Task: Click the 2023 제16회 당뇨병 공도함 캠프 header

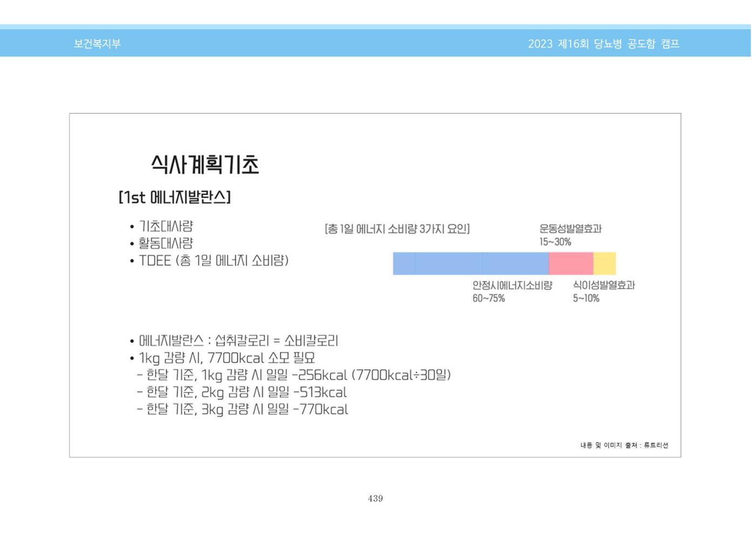Action: point(604,44)
